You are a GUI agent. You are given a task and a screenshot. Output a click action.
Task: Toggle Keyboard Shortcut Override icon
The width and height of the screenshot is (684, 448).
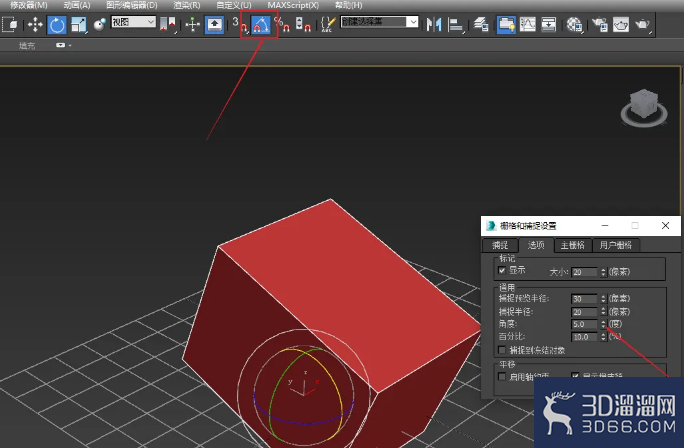214,24
